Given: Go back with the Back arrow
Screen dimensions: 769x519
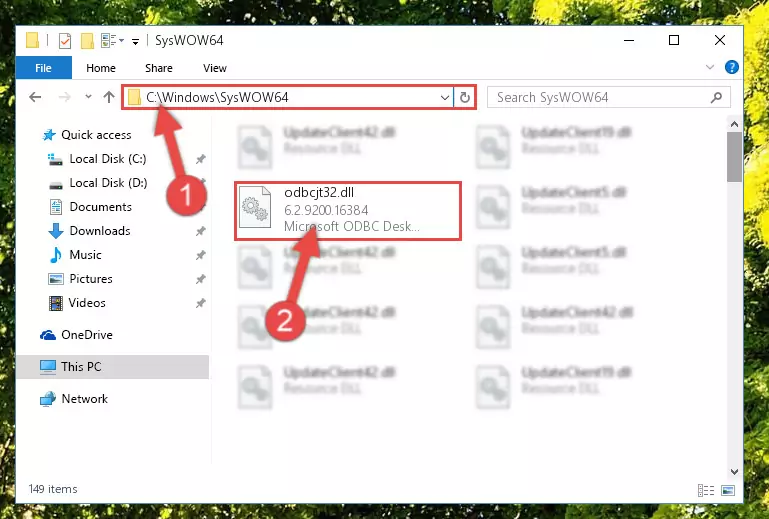Looking at the screenshot, I should click(x=35, y=97).
